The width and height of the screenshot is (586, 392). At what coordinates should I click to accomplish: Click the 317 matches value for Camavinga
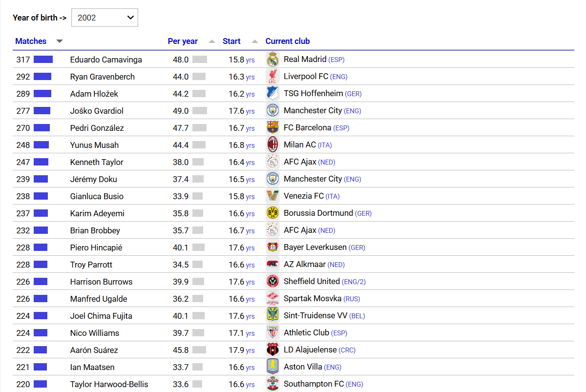pos(23,60)
